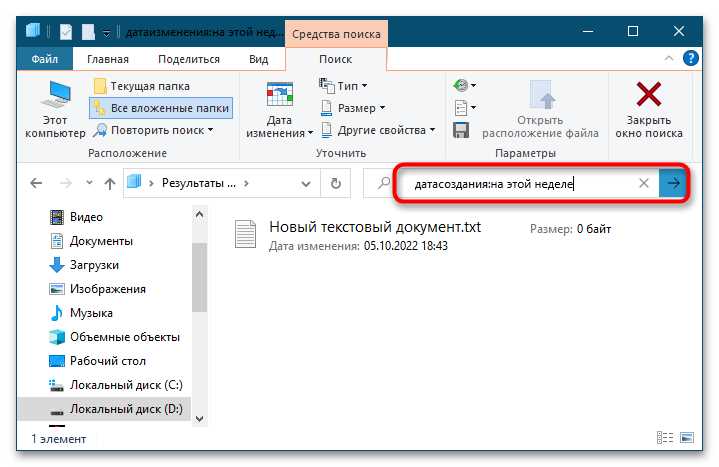Go up one folder level
The height and width of the screenshot is (467, 719).
coord(110,184)
